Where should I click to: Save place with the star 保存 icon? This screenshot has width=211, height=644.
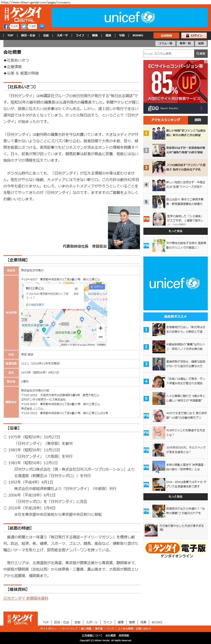[76, 290]
